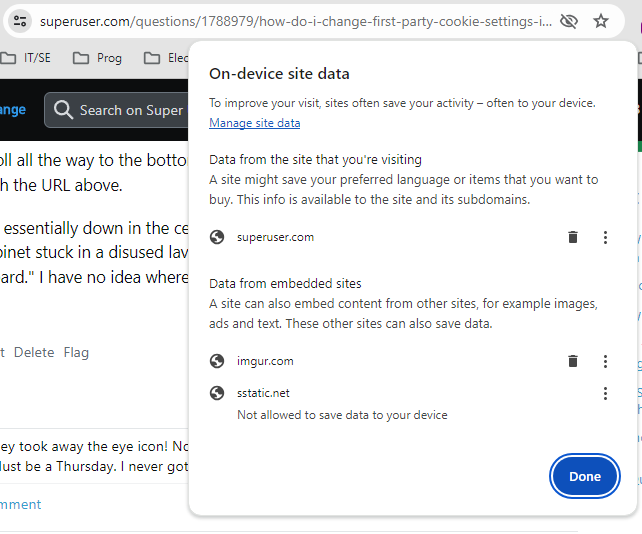Open more options for imgur.com

pyautogui.click(x=605, y=361)
